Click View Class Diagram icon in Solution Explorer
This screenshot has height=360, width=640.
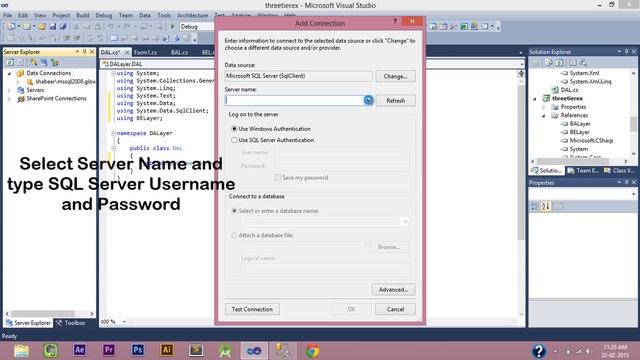coord(583,62)
